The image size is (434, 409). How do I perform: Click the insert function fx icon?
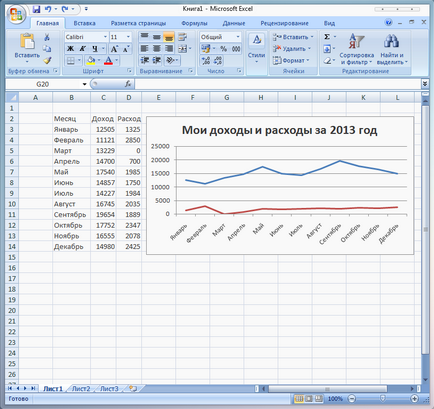tap(128, 84)
